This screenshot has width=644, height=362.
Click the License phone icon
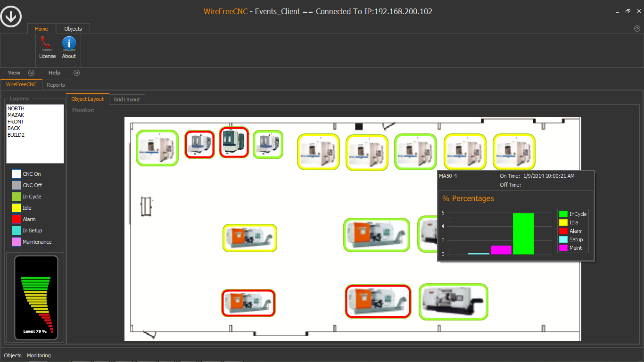coord(47,43)
